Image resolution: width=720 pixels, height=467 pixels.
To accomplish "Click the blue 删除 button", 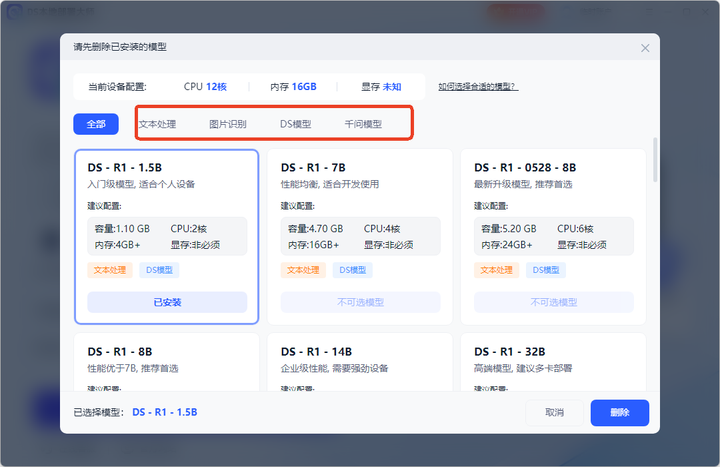I will tap(619, 412).
